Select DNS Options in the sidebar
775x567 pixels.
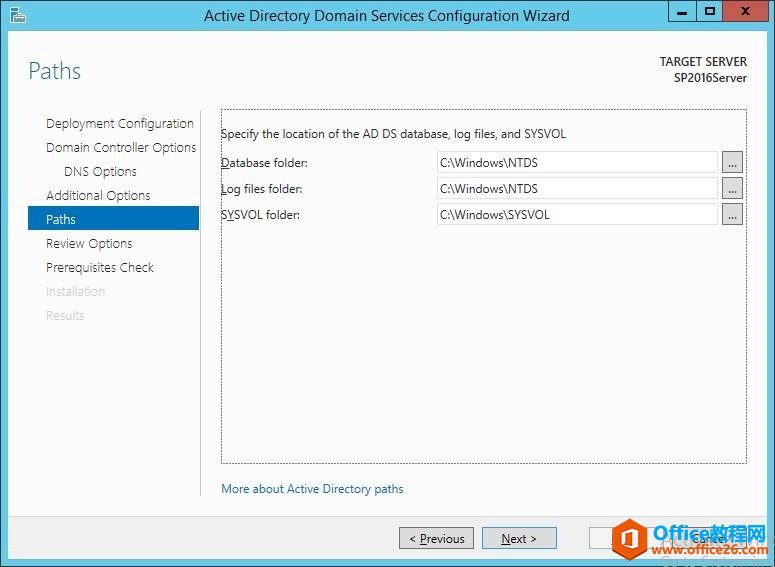tap(100, 172)
